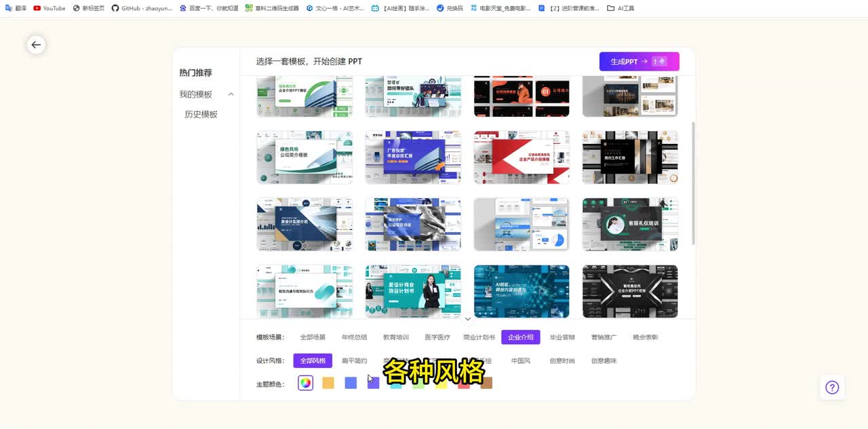Click the 生成PPT button
This screenshot has height=429, width=868.
pos(639,62)
